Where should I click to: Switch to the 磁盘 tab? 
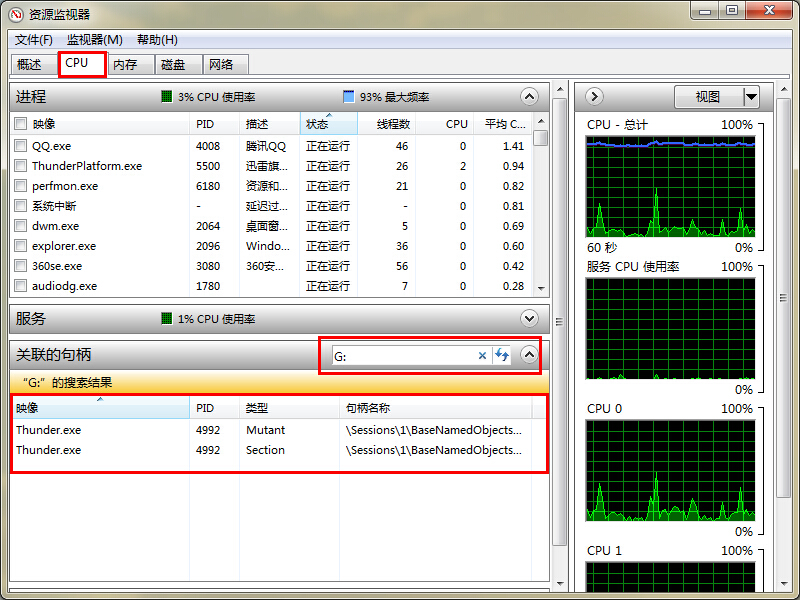coord(179,64)
